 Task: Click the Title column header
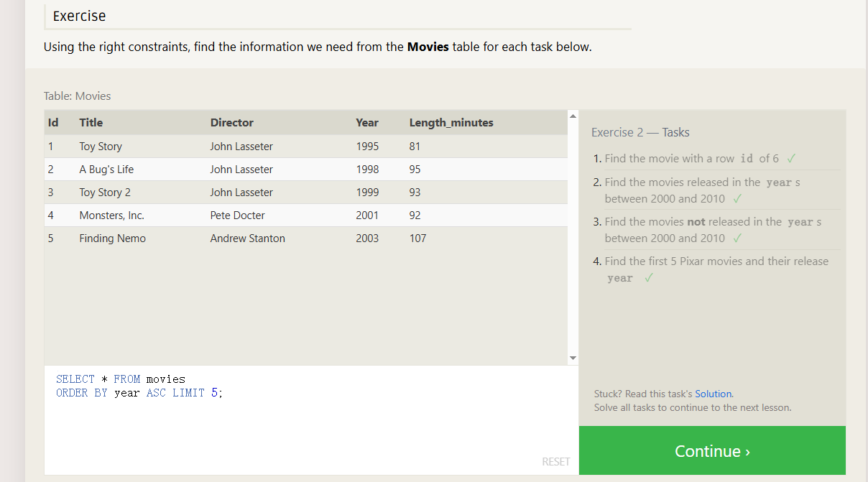click(x=91, y=123)
